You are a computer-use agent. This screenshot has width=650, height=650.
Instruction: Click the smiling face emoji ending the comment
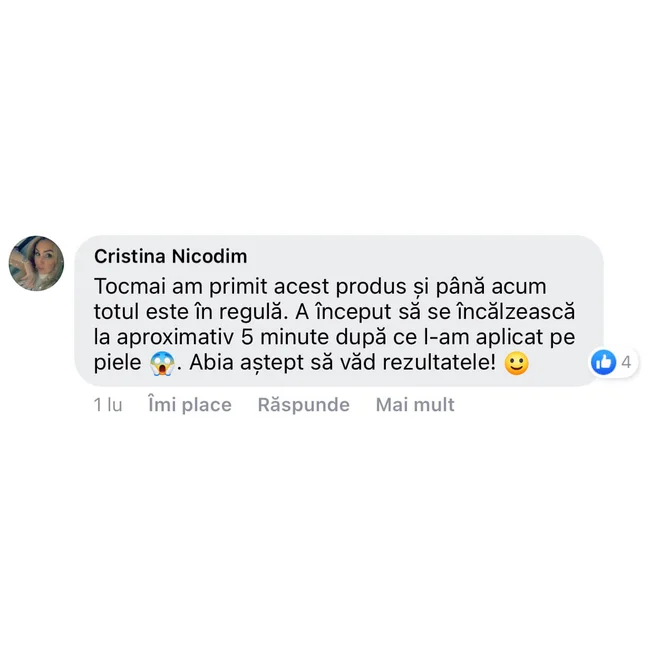point(517,363)
